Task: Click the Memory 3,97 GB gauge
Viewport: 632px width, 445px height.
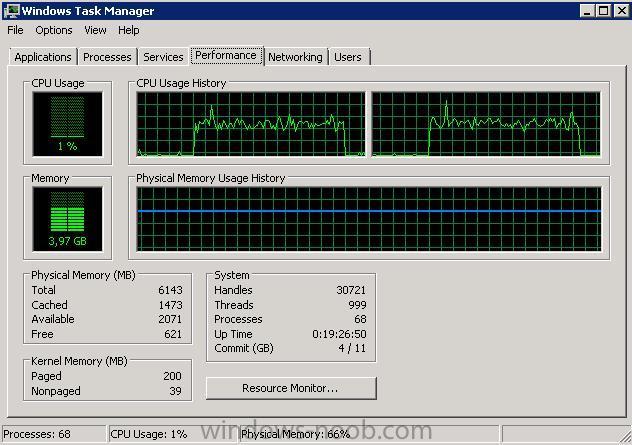Action: click(67, 219)
